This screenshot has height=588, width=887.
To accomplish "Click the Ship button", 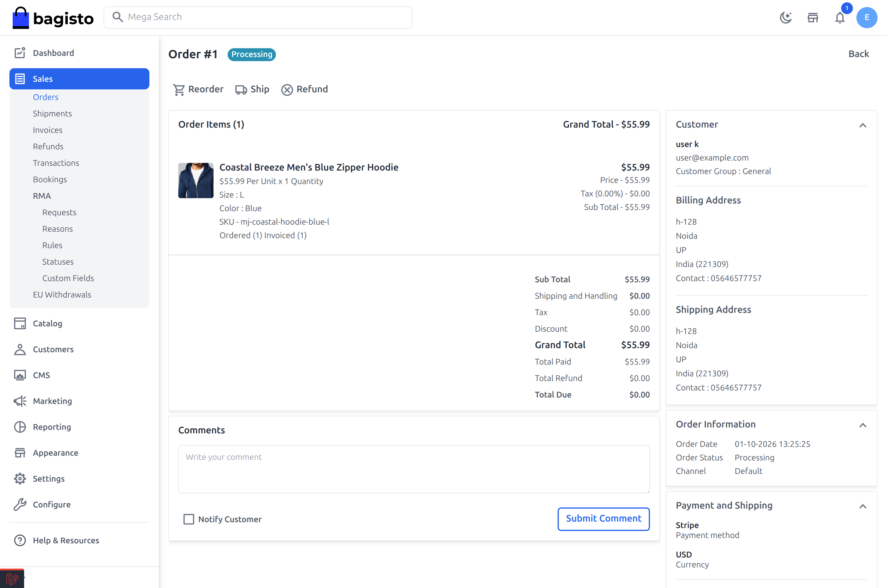I will [x=252, y=89].
